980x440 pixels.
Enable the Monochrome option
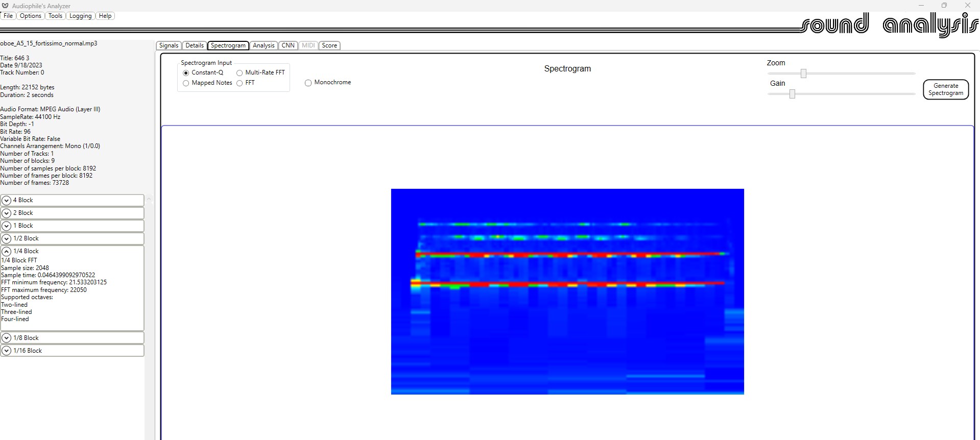pyautogui.click(x=308, y=83)
